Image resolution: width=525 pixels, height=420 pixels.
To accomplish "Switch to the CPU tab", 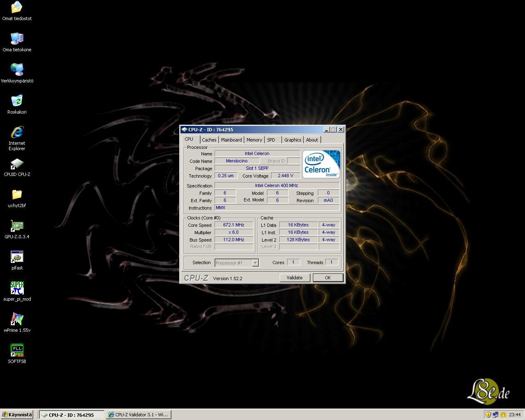I will tap(189, 139).
